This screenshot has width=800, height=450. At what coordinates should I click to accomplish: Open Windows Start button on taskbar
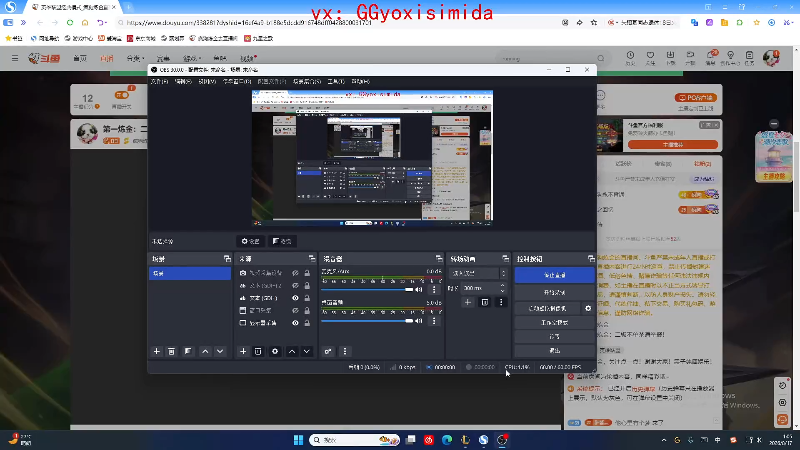pos(298,440)
